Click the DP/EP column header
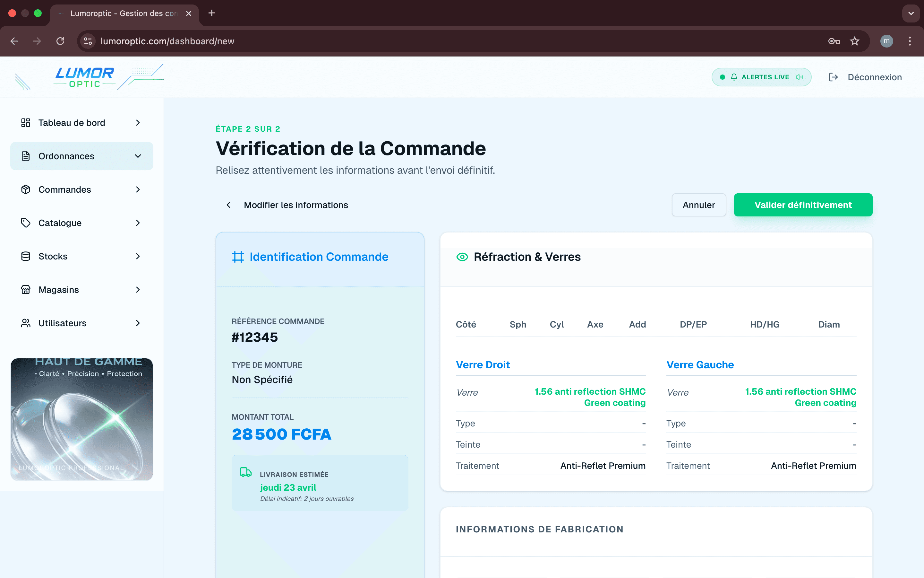 click(693, 325)
